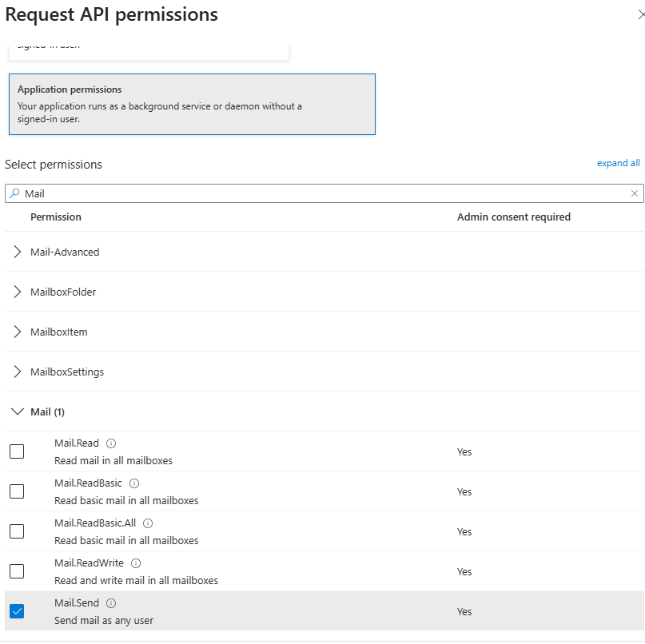Click the info icon next to Mail.Read
645x644 pixels.
click(x=111, y=443)
